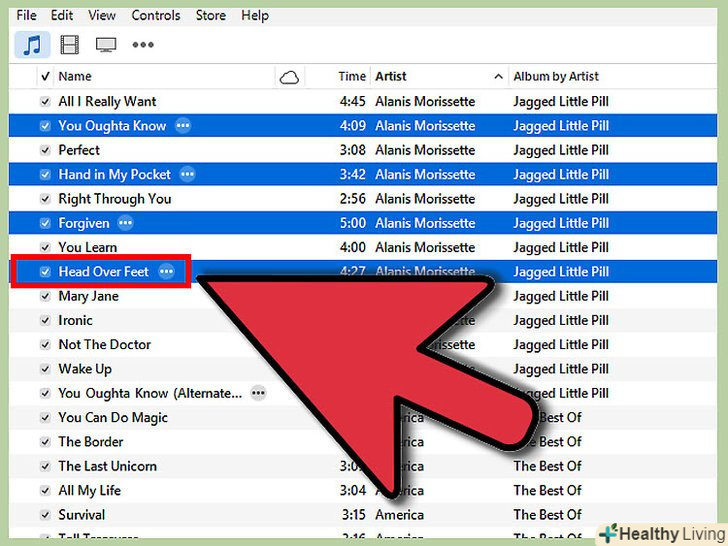Image resolution: width=728 pixels, height=546 pixels.
Task: Select the song Perfect
Action: tap(79, 150)
